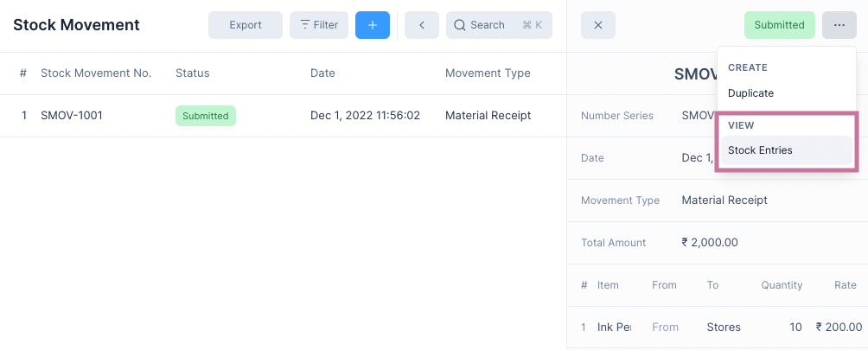This screenshot has width=868, height=350.
Task: Click the Total Amount ₹ 2,000.00 field
Action: click(710, 243)
